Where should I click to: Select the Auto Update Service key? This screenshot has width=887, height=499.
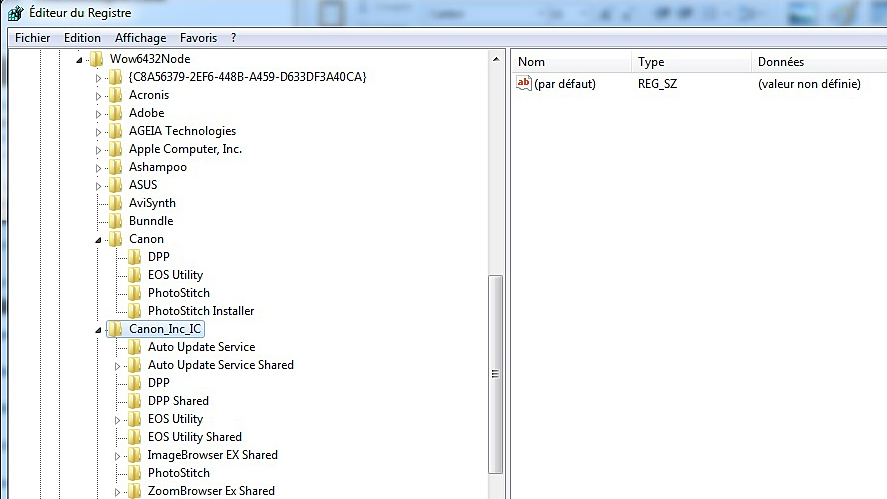pos(201,347)
